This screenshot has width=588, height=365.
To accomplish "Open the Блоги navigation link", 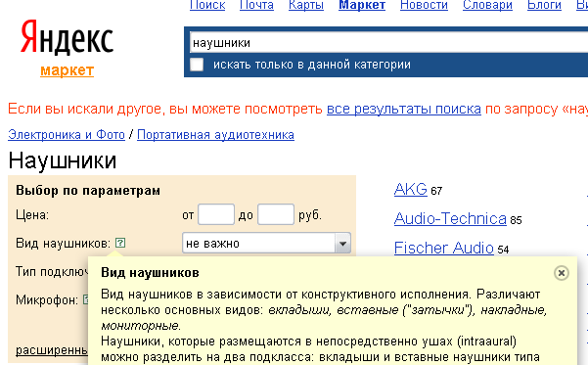I will click(x=544, y=5).
